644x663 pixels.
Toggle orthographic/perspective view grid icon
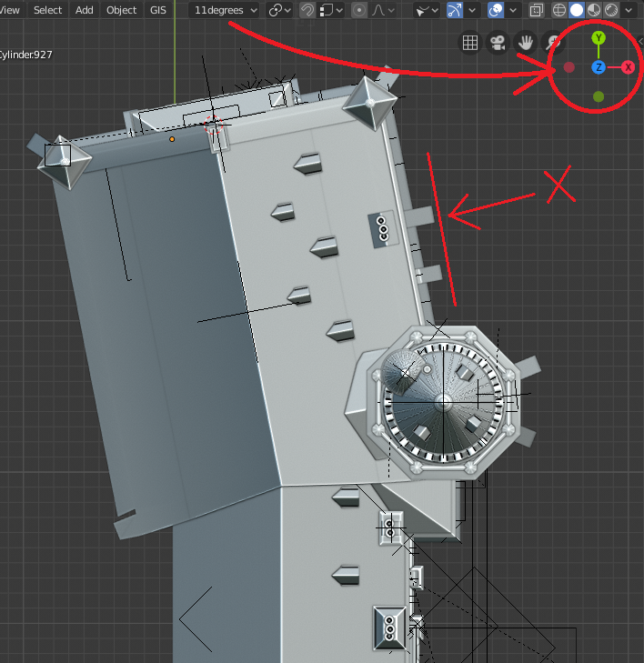click(x=469, y=42)
